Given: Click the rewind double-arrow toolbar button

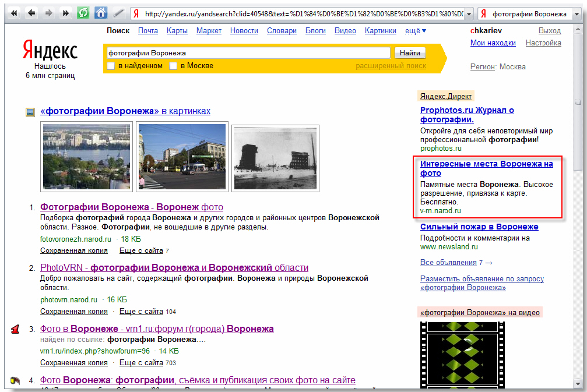Looking at the screenshot, I should pos(14,13).
